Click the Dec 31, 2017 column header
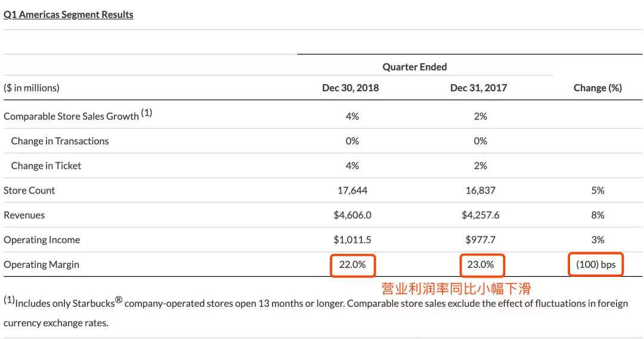644x339 pixels. tap(479, 88)
